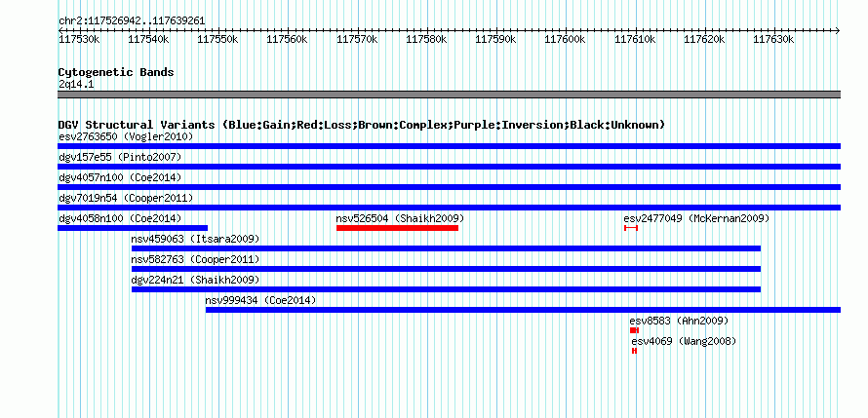Open dgv4057n100 (Coe2014) variant label
Viewport: 868px width, 418px height.
click(120, 177)
